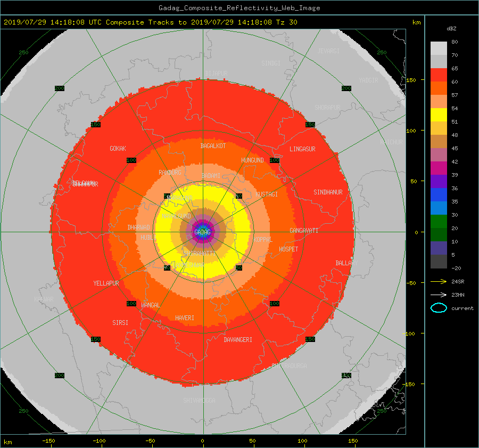Select the SINDGI city label
Screen dimensions: 479x448
pos(271,63)
